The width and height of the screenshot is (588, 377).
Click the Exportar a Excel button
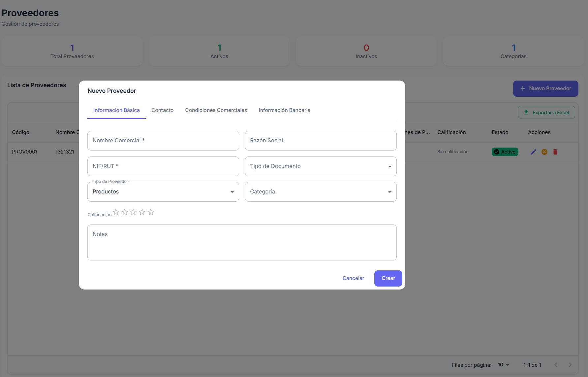click(x=546, y=113)
